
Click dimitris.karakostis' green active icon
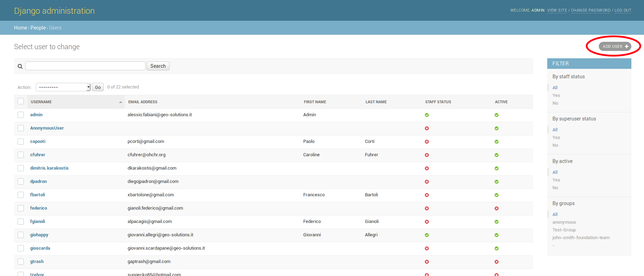tap(496, 169)
